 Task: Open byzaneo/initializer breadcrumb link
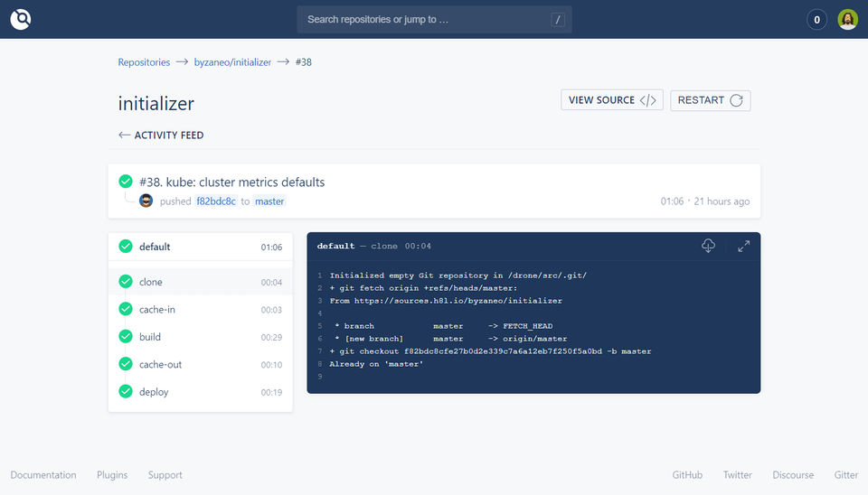pyautogui.click(x=232, y=62)
